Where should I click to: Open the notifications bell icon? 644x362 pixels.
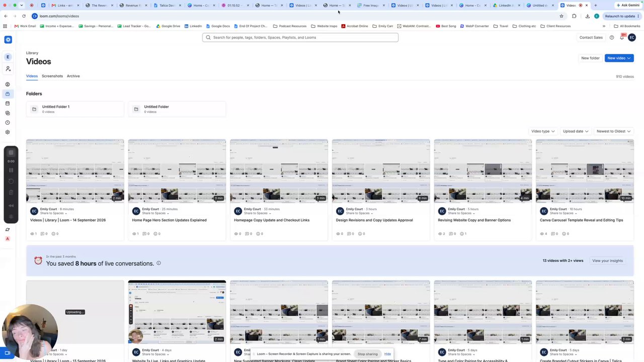622,37
